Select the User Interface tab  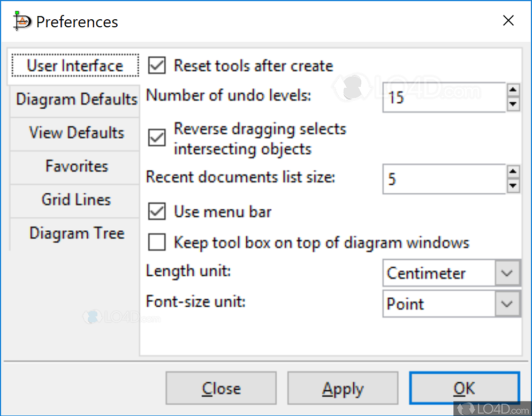click(74, 65)
